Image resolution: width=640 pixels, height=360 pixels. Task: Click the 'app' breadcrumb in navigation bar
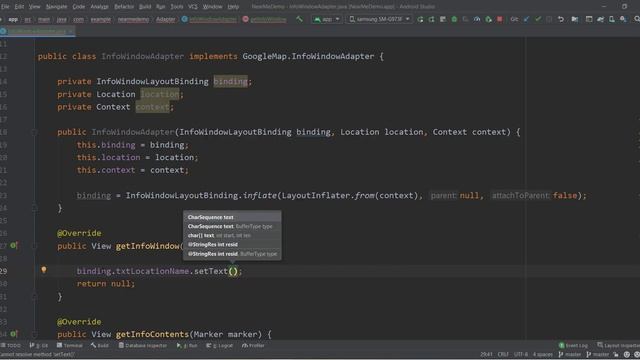tap(13, 19)
